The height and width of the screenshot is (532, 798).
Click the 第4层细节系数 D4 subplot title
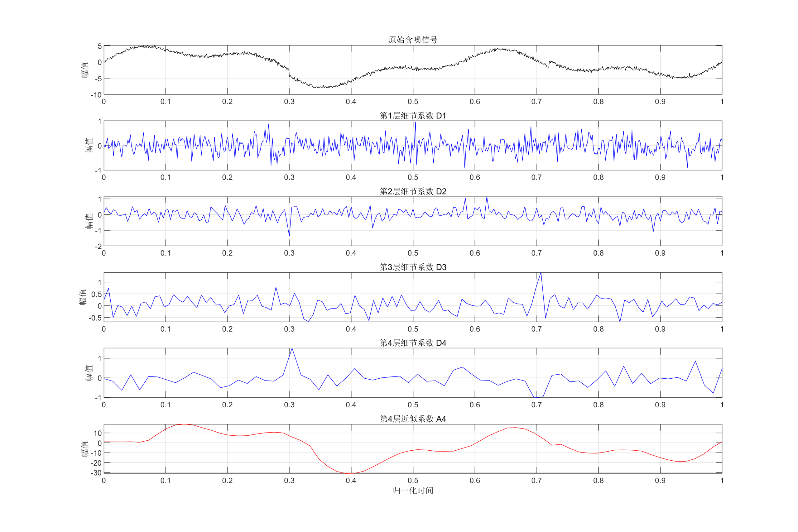(x=413, y=343)
